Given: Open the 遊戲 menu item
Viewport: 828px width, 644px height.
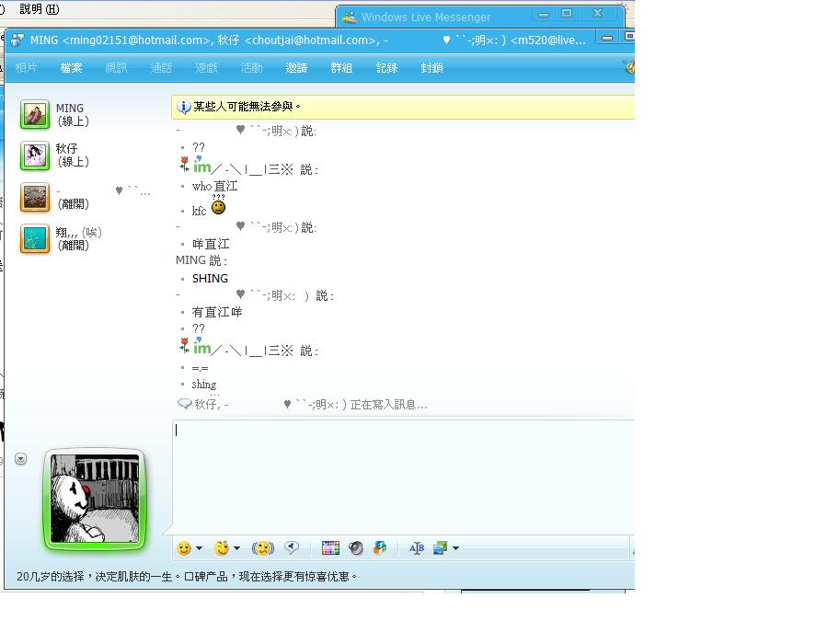Looking at the screenshot, I should tap(206, 67).
